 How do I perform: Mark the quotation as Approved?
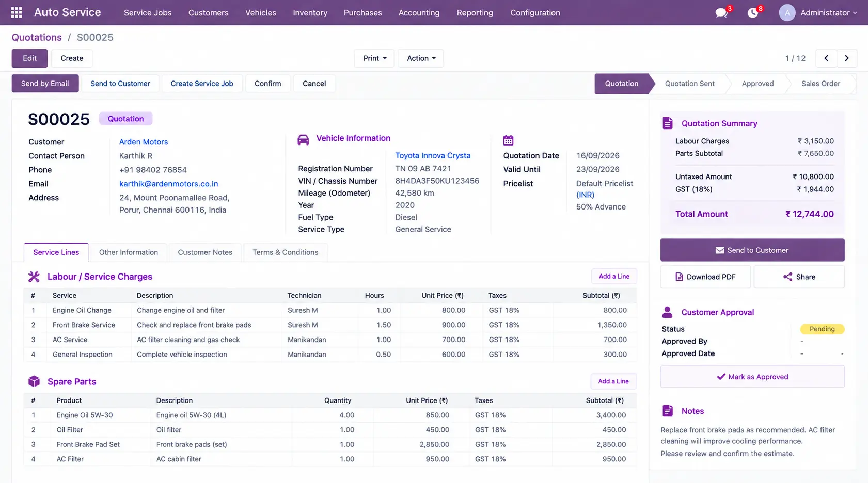click(752, 377)
